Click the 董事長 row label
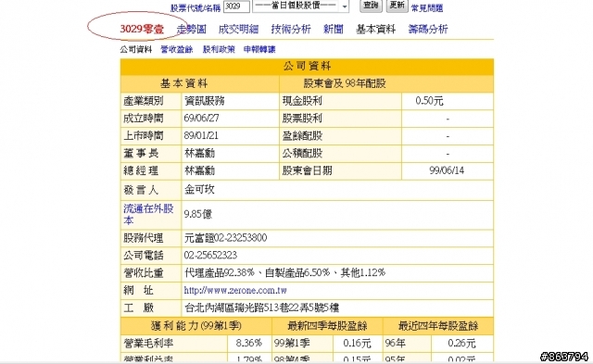The image size is (593, 364). click(141, 153)
